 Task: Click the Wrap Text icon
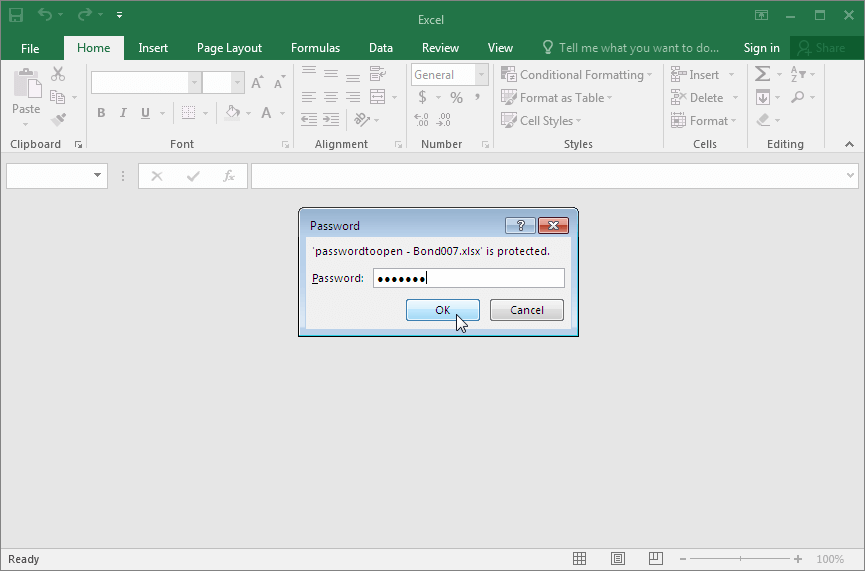[x=378, y=73]
